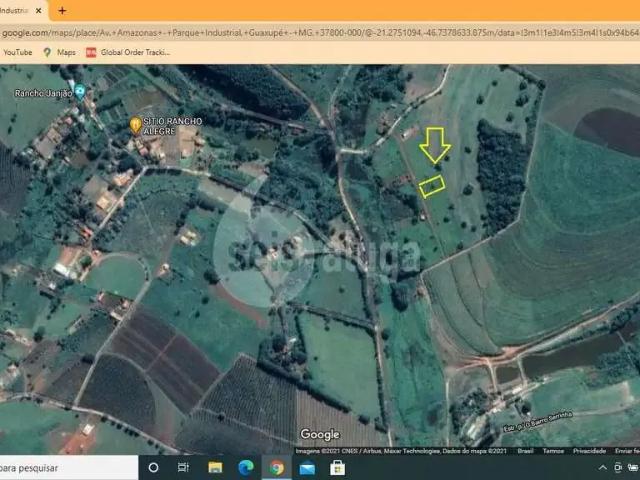Select the Sítio Rancho Alegre marker

coord(136,124)
